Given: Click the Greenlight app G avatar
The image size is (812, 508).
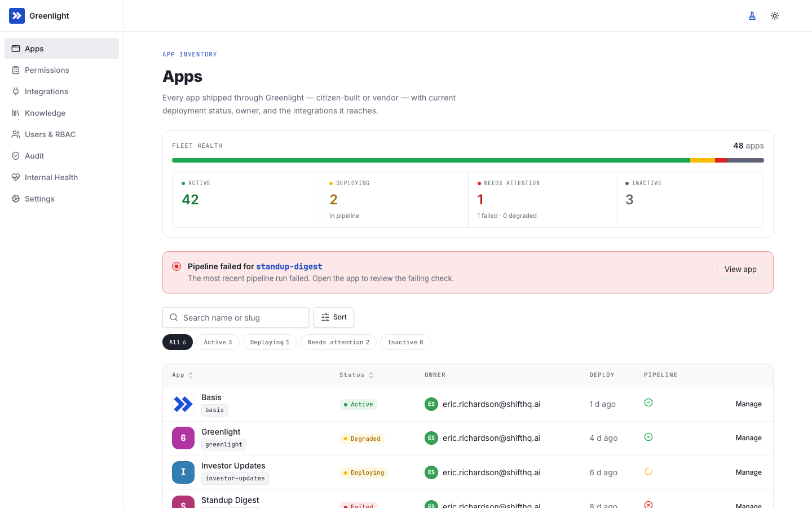Looking at the screenshot, I should pos(183,438).
